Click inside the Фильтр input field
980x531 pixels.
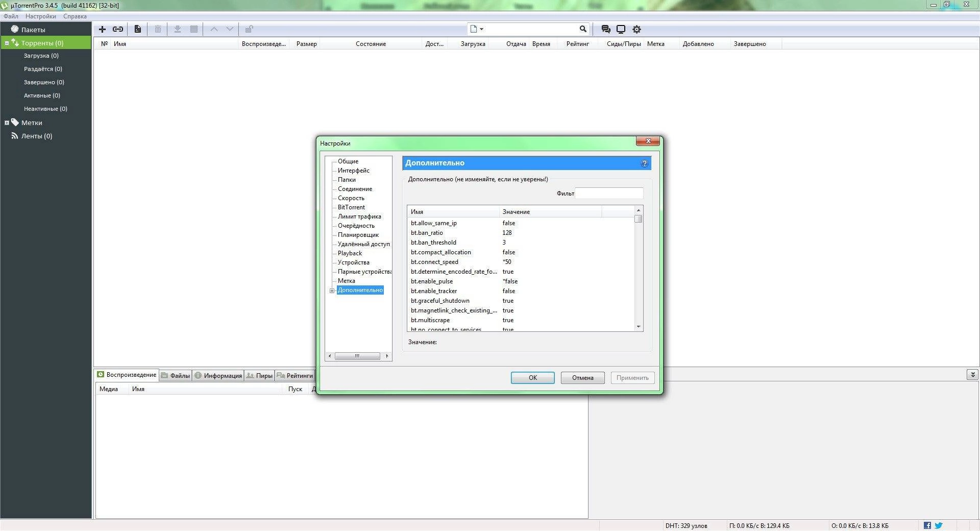tap(609, 193)
